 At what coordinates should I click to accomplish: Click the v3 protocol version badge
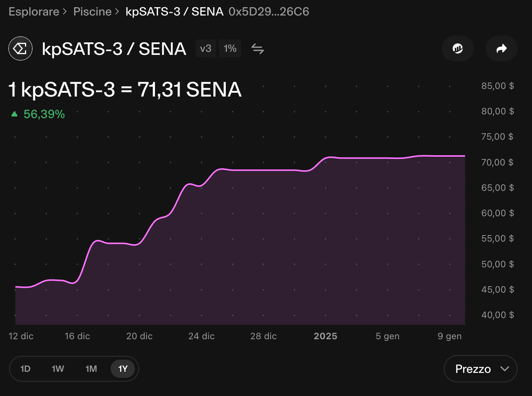pyautogui.click(x=206, y=48)
